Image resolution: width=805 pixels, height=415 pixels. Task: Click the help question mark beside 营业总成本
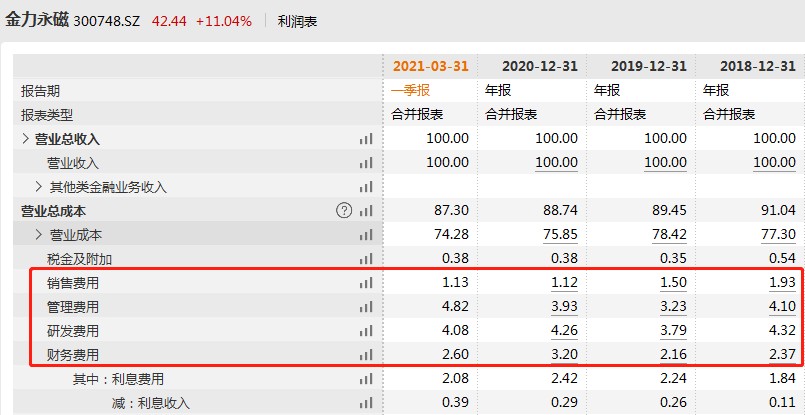click(344, 211)
